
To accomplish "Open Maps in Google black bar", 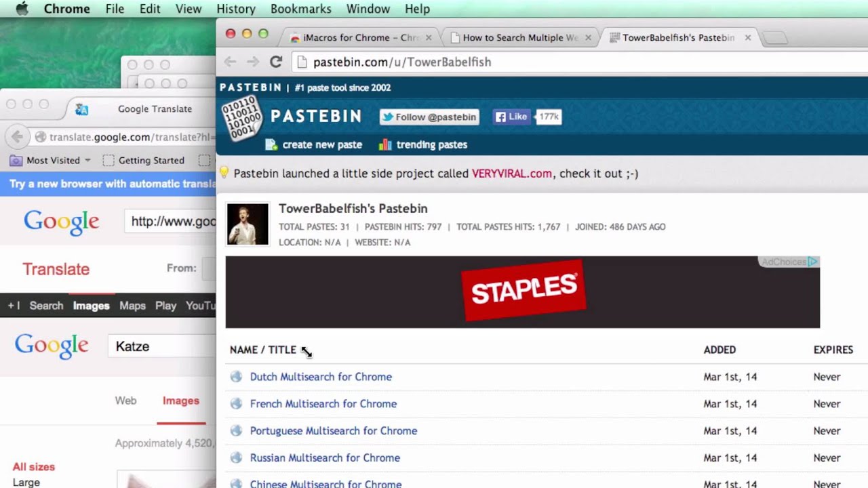I will [132, 306].
